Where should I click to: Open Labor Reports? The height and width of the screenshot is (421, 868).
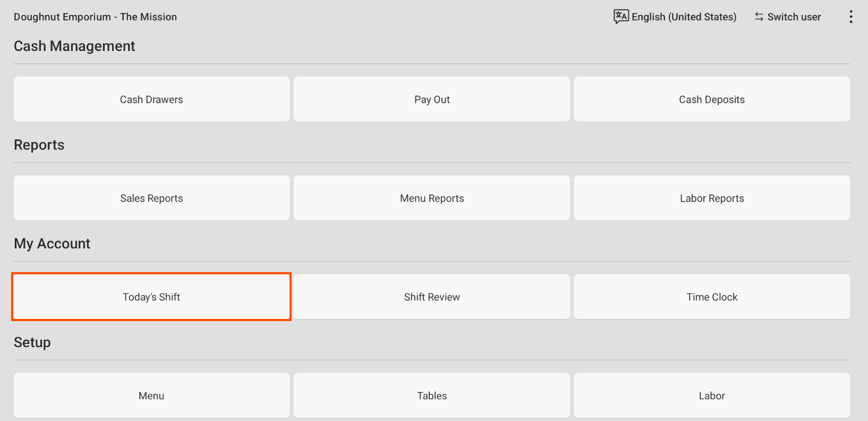click(x=712, y=198)
